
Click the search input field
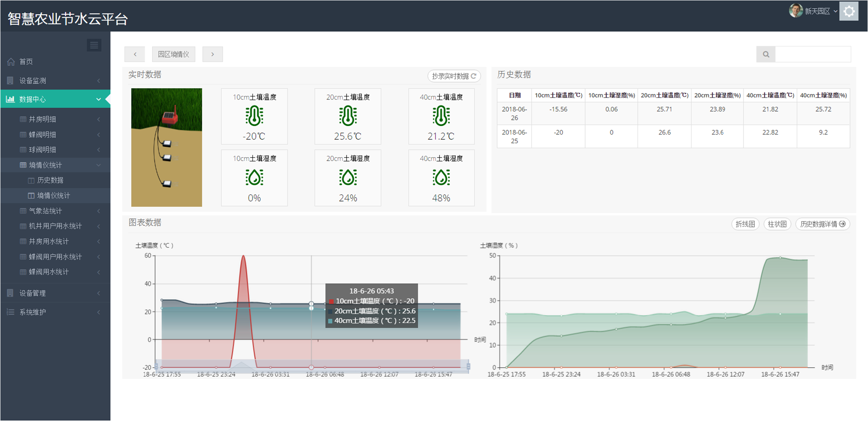pos(812,54)
